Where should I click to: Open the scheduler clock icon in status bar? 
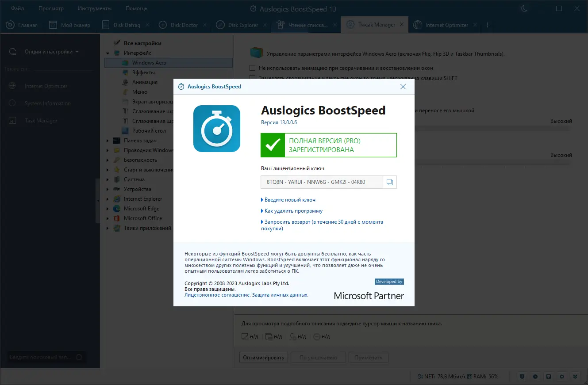point(535,377)
